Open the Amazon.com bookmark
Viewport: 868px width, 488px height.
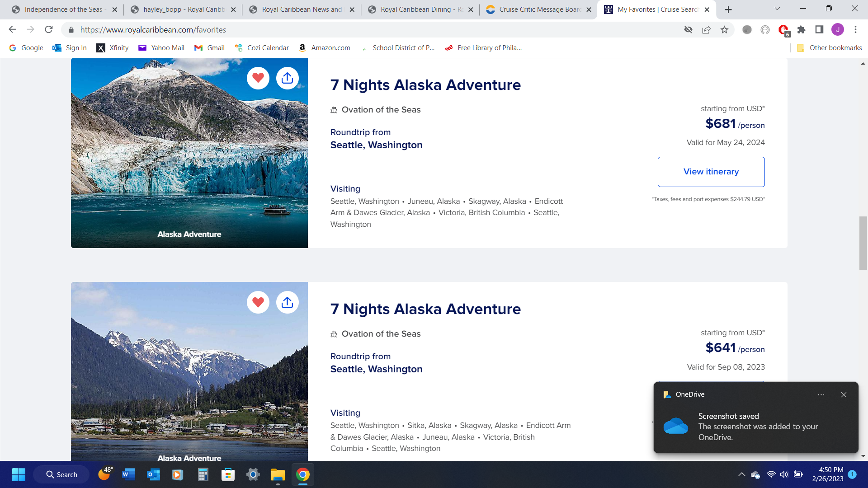tap(325, 48)
